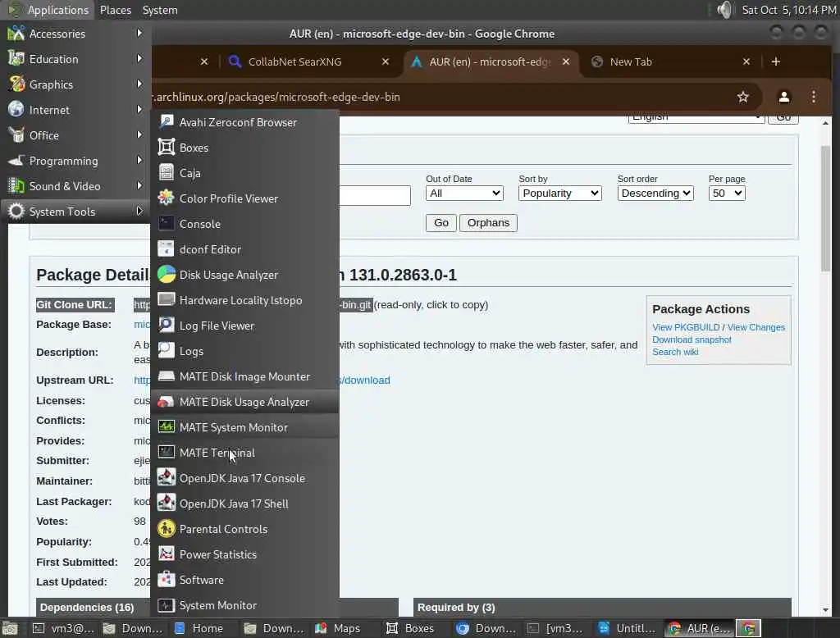The height and width of the screenshot is (638, 840).
Task: Open Chrome three-dot menu
Action: click(x=814, y=97)
